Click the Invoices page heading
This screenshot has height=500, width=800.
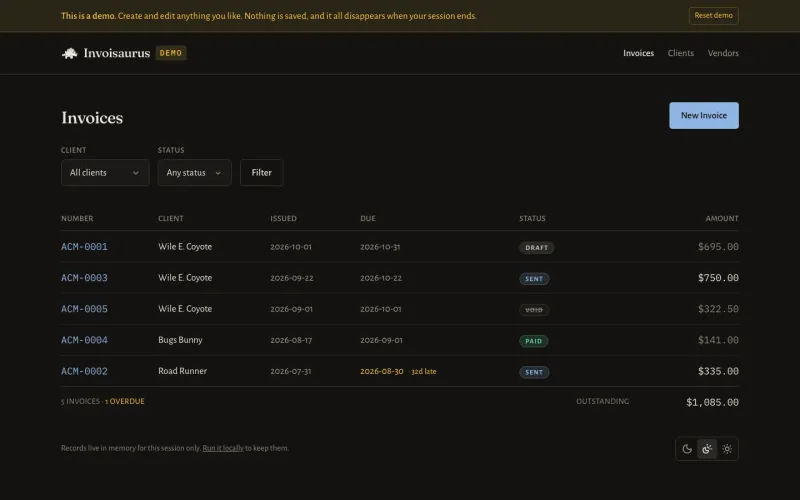[x=92, y=118]
